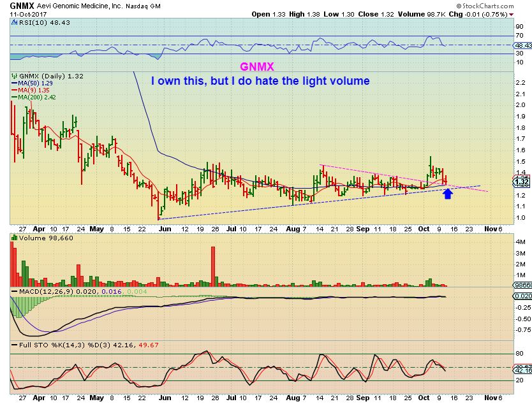Click the Nasdaq GM exchange label
Viewport: 532px width, 404px height.
pyautogui.click(x=143, y=6)
